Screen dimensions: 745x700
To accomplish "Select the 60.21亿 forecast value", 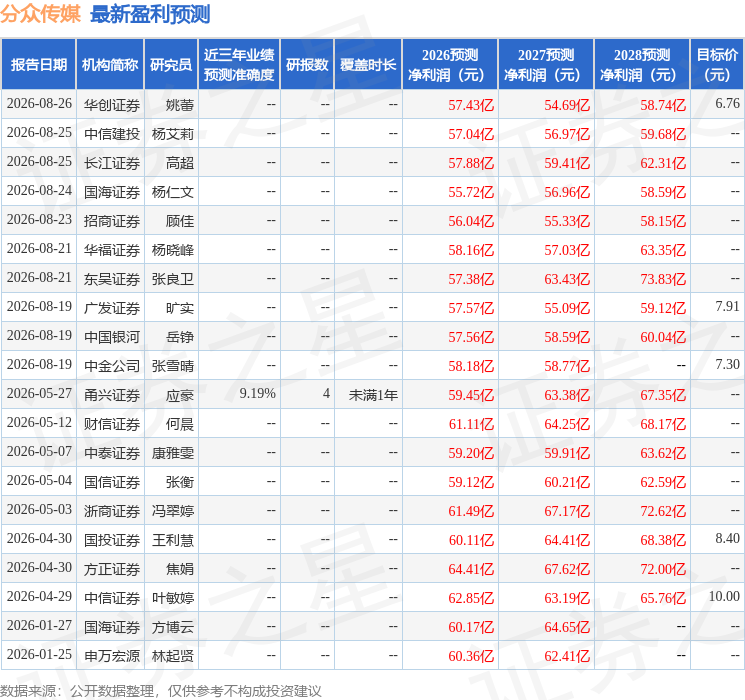I will click(567, 482).
